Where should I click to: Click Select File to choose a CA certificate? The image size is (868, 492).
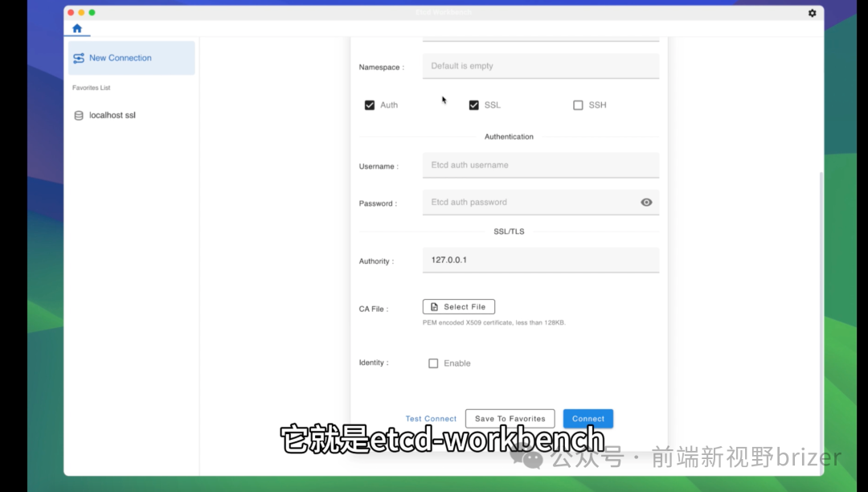click(458, 306)
